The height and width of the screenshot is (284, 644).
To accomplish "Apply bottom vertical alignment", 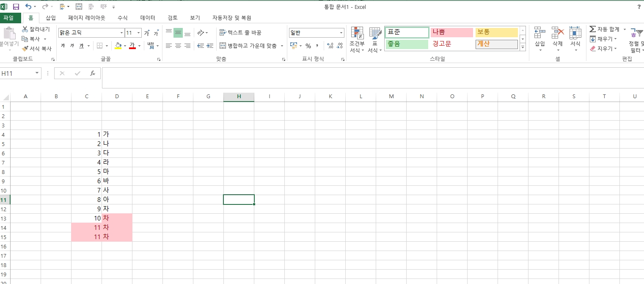I will pos(187,33).
